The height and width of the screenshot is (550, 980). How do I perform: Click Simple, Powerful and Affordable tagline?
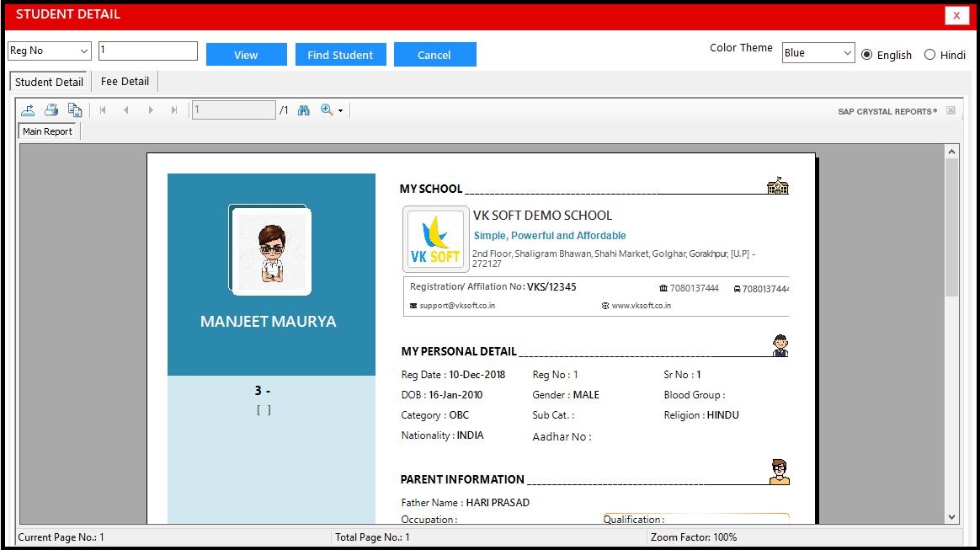pos(550,236)
